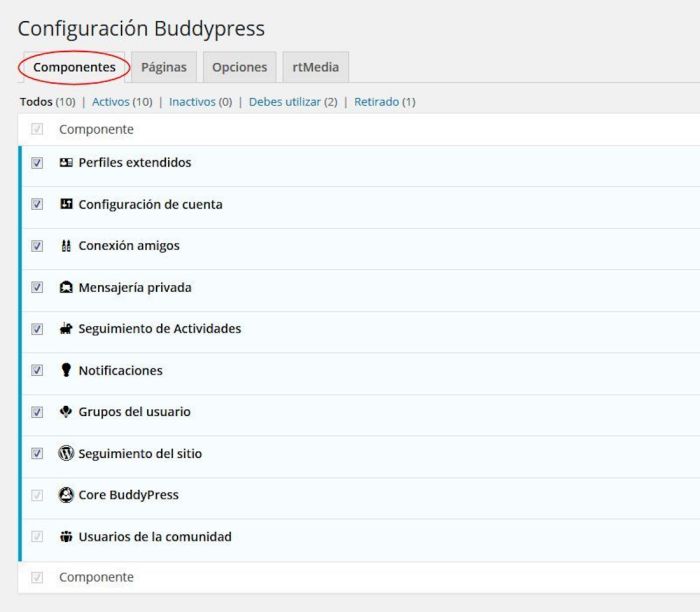This screenshot has width=700, height=612.
Task: Filter by Activos components
Action: point(110,102)
